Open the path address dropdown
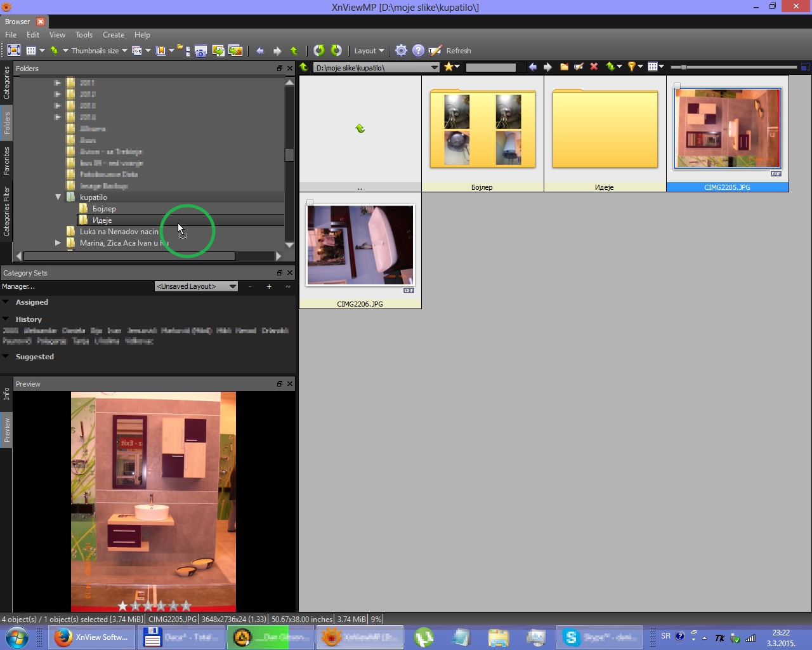 click(435, 67)
